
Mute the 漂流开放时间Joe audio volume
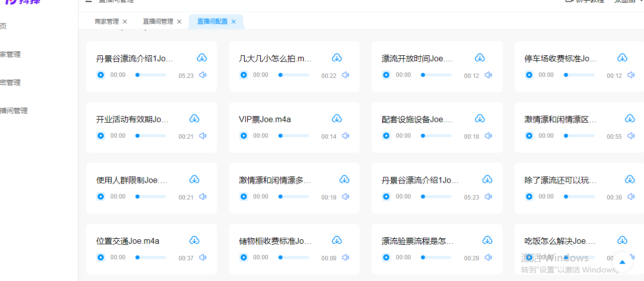click(488, 75)
